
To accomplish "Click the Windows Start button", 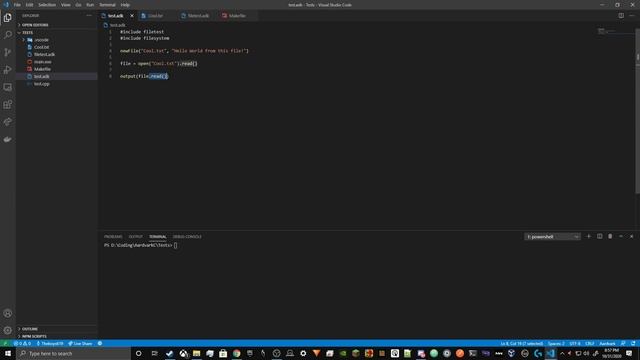I will [8, 353].
